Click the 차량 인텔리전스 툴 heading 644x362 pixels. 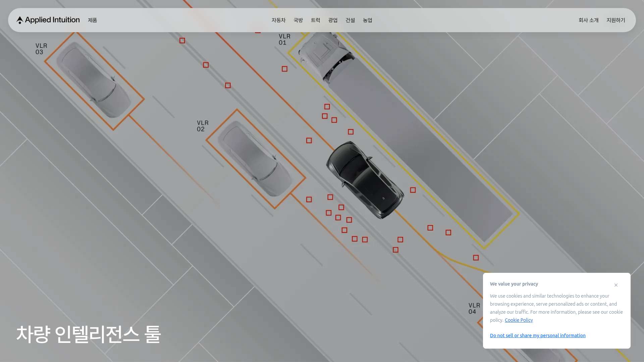[x=89, y=334]
